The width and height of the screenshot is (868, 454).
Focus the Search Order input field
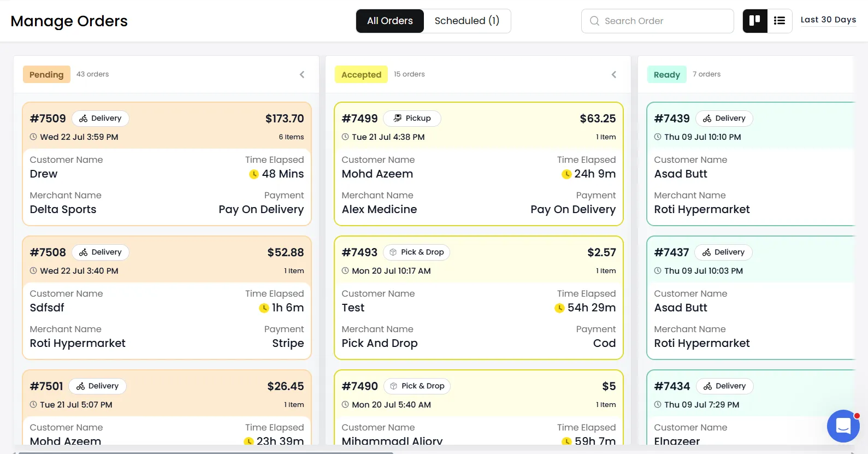[658, 21]
